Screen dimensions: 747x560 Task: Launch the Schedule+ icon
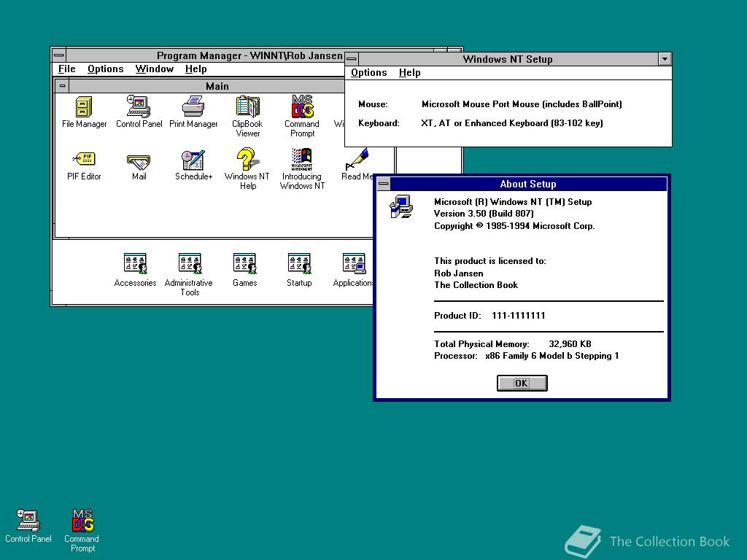(x=193, y=160)
